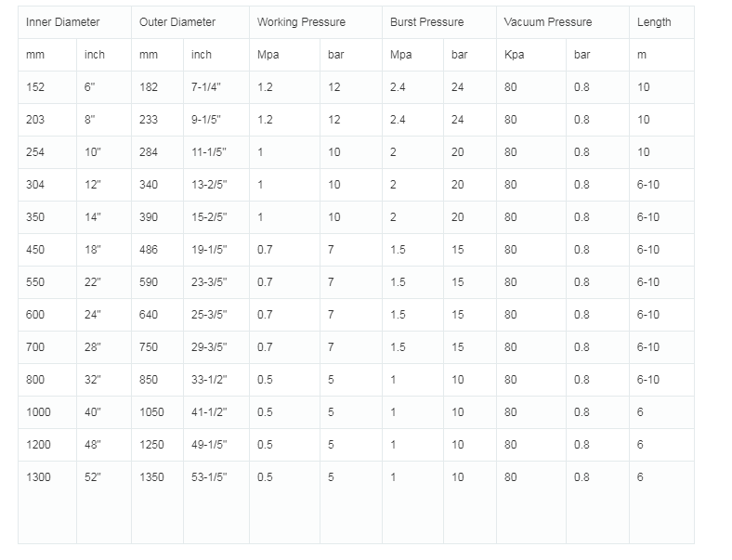Click the 23-3/5" cell
The height and width of the screenshot is (560, 732).
[209, 282]
